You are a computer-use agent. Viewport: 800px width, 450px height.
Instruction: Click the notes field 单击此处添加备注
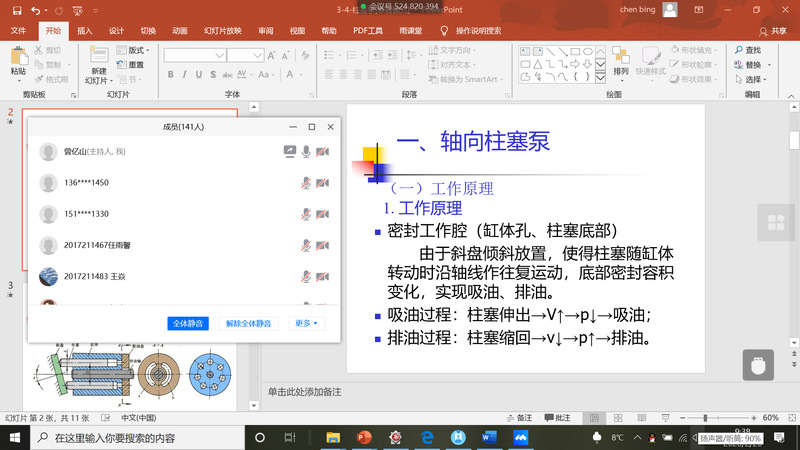pyautogui.click(x=305, y=391)
